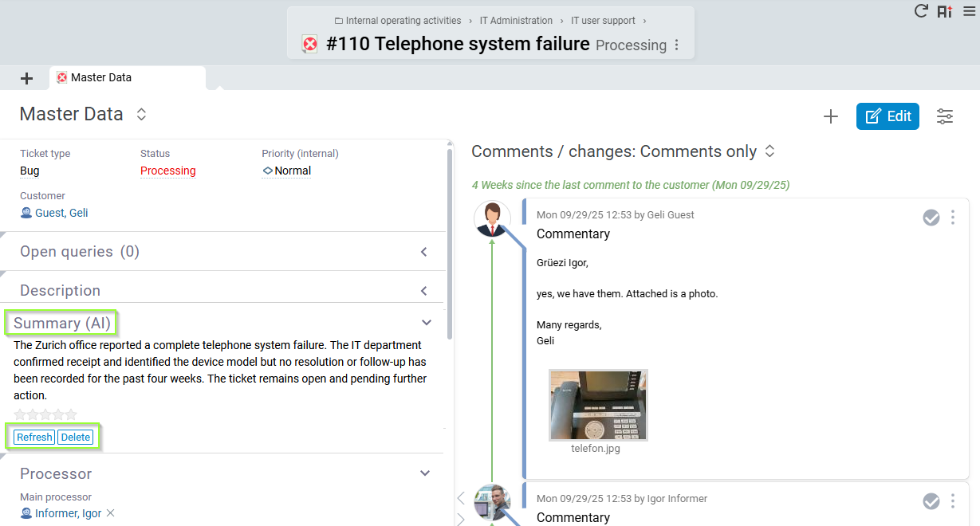Image resolution: width=980 pixels, height=526 pixels.
Task: Switch to the Master Data tab
Action: click(100, 78)
